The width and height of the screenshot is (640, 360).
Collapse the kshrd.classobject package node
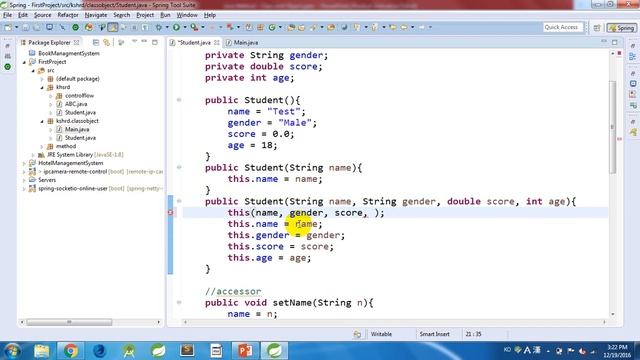[42, 121]
